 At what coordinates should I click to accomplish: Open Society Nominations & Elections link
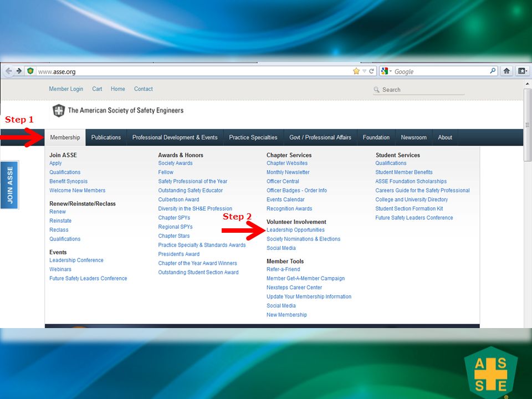[x=303, y=239]
